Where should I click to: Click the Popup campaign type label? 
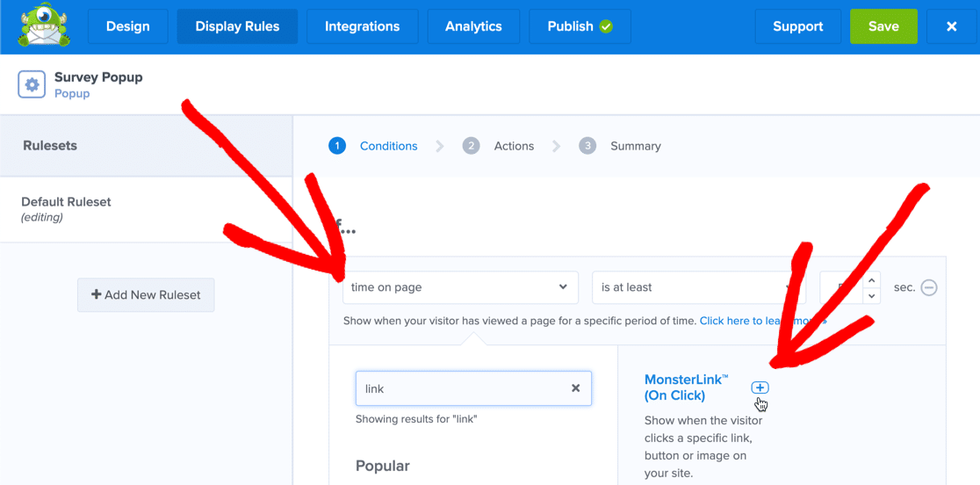72,94
